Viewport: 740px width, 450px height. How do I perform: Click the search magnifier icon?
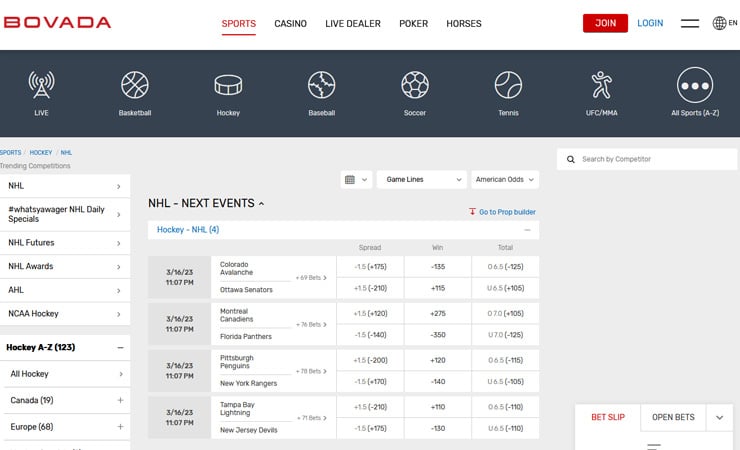[x=571, y=159]
